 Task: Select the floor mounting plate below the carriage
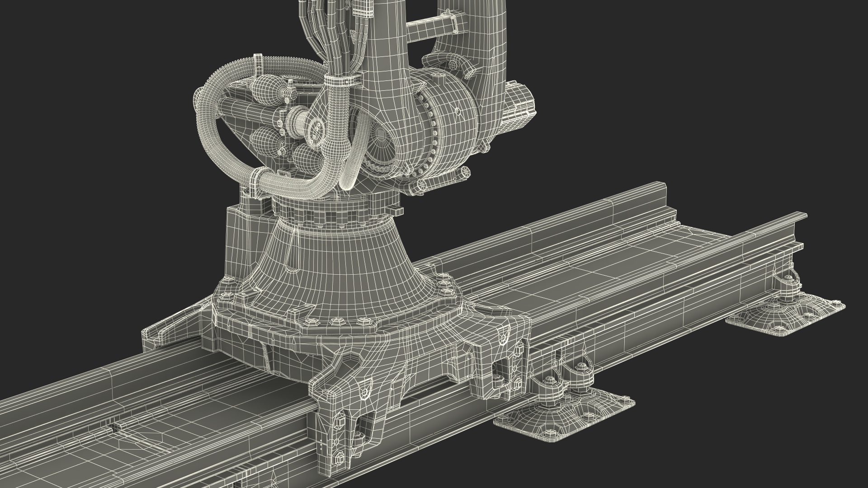pyautogui.click(x=563, y=417)
